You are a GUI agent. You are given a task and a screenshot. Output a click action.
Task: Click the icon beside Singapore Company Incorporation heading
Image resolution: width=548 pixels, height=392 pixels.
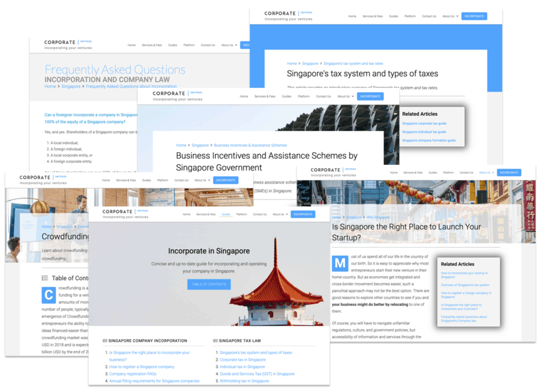[x=105, y=341]
